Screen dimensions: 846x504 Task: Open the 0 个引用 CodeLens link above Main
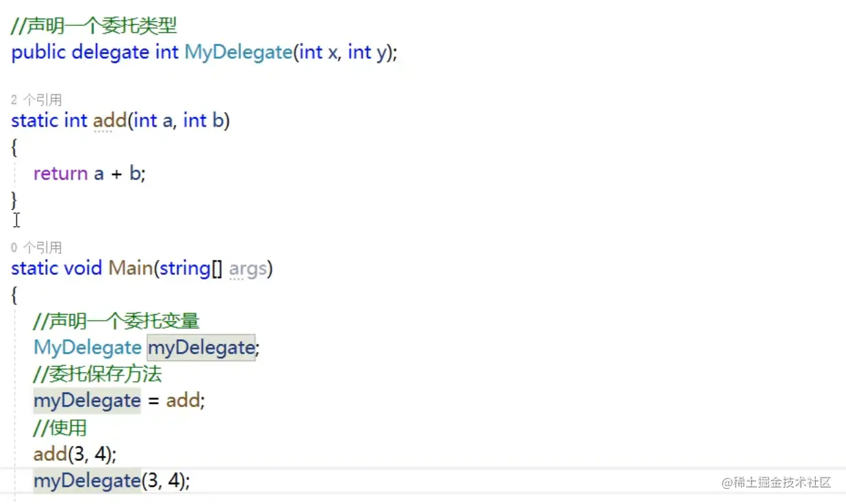[x=36, y=247]
